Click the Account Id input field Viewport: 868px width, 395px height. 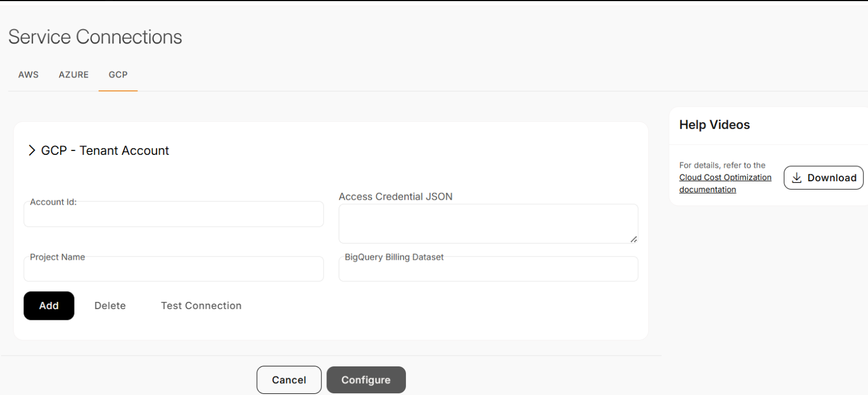(x=173, y=215)
